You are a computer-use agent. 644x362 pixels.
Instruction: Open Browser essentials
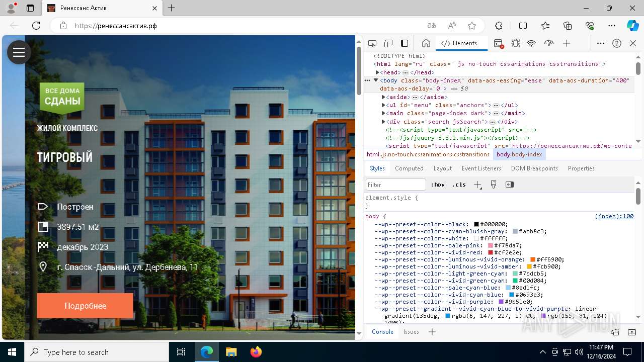pyautogui.click(x=590, y=26)
